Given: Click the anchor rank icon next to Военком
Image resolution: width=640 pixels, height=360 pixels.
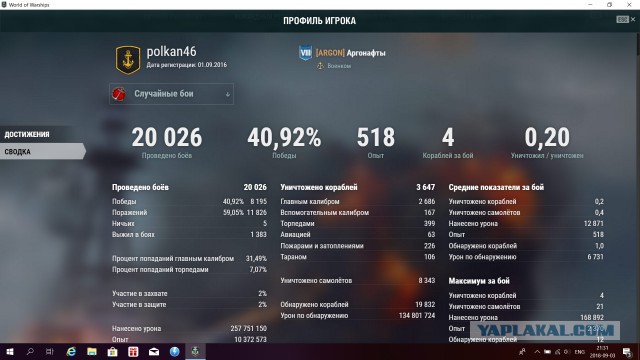Looking at the screenshot, I should click(320, 66).
